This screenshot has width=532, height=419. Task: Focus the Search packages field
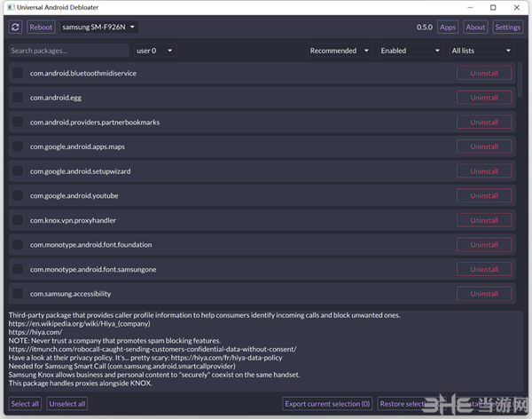[69, 51]
